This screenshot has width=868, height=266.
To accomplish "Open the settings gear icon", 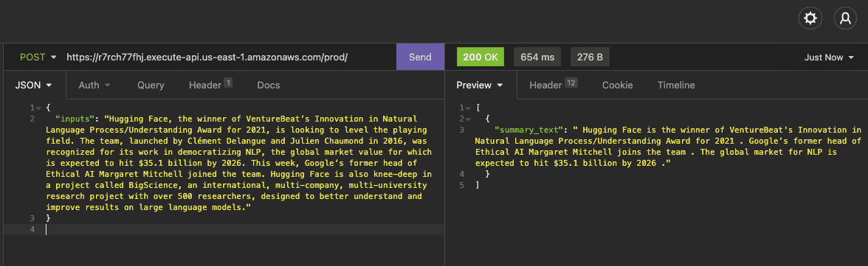I will tap(810, 19).
